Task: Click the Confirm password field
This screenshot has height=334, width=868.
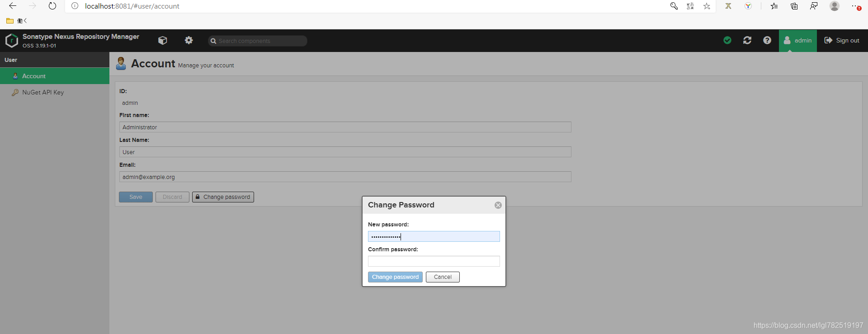Action: click(x=434, y=261)
